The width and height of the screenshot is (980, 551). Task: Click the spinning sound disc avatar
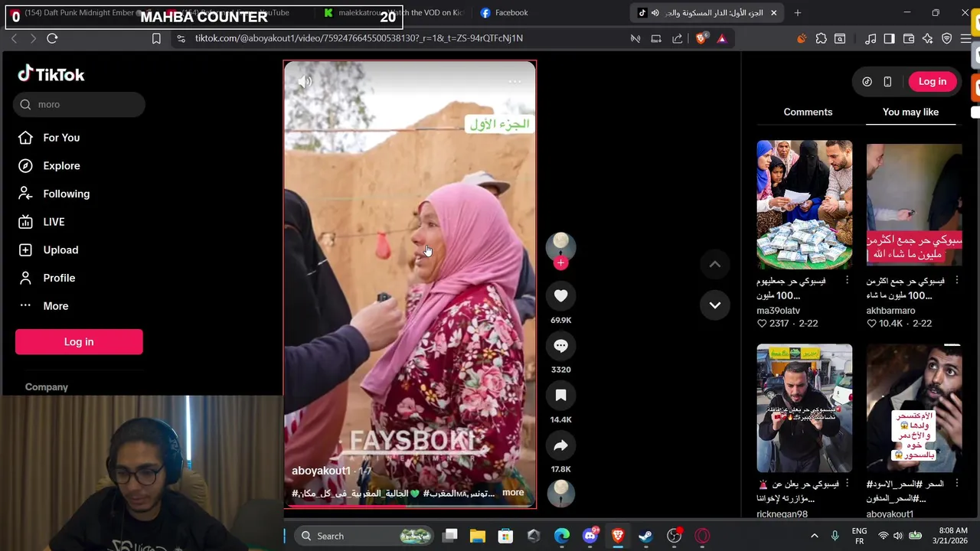click(x=560, y=493)
